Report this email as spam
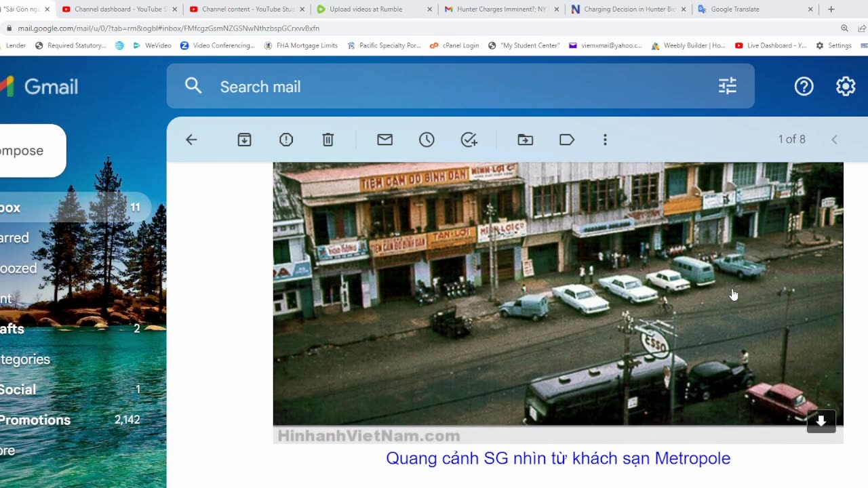This screenshot has width=868, height=488. 286,140
